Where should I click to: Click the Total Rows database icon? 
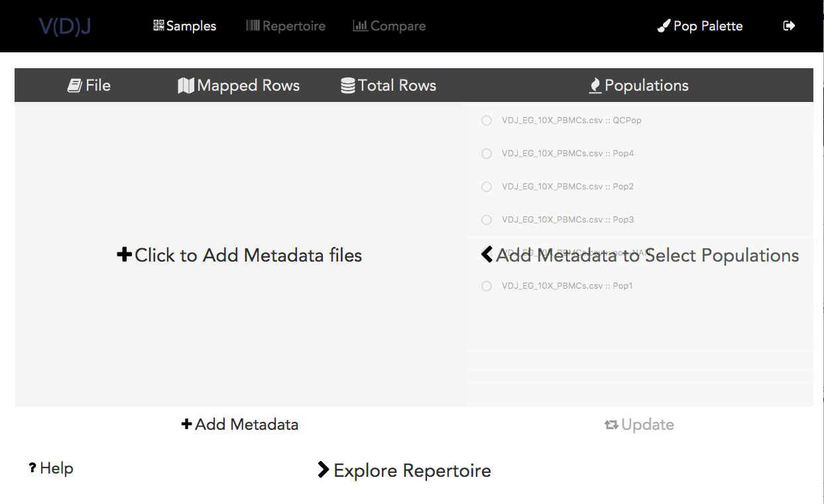click(x=347, y=85)
